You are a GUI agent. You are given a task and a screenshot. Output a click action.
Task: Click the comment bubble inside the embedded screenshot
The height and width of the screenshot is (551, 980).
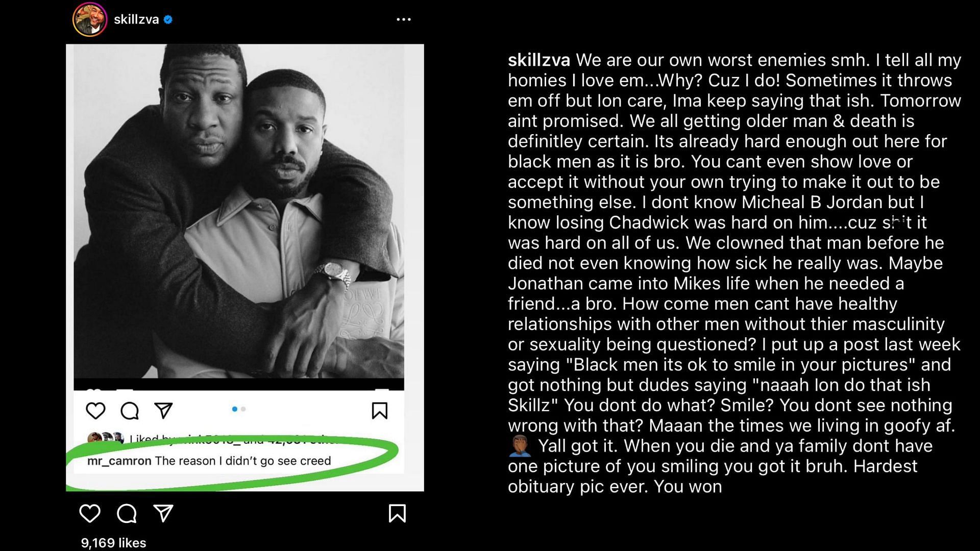click(x=130, y=410)
